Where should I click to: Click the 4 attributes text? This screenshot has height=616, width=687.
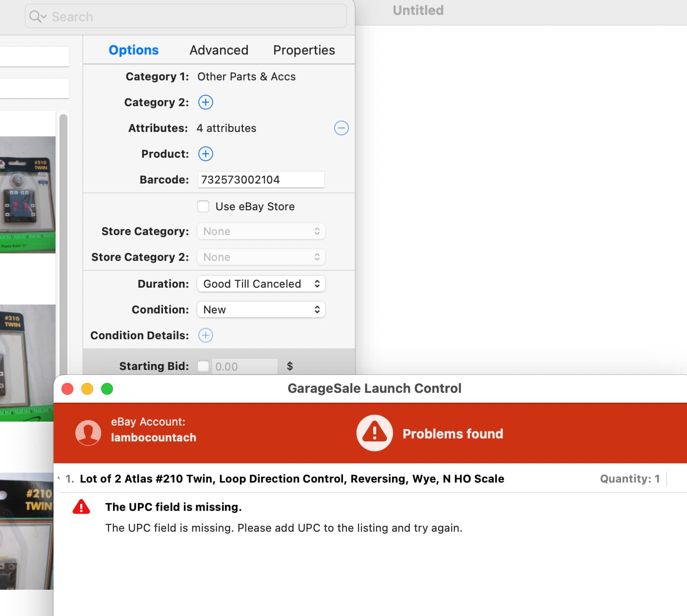tap(227, 128)
